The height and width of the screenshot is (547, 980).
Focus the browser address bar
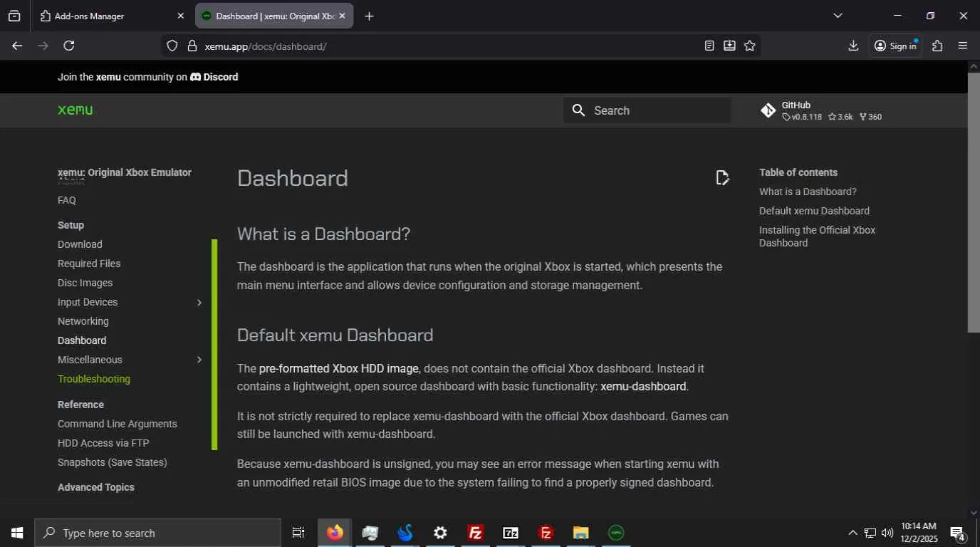pos(449,46)
